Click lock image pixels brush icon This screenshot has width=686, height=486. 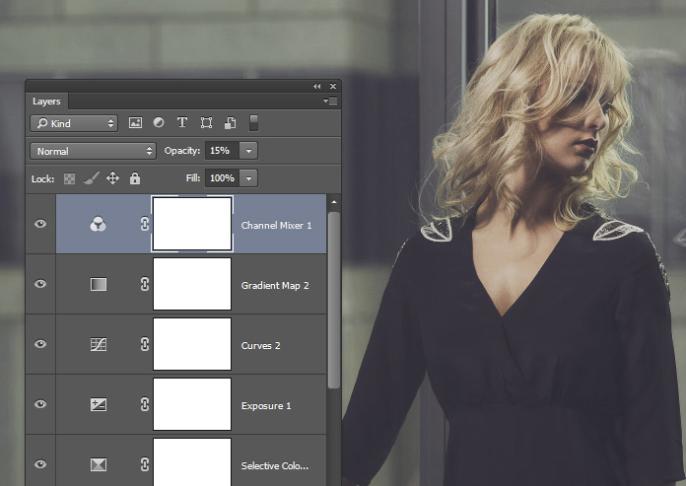pyautogui.click(x=90, y=178)
